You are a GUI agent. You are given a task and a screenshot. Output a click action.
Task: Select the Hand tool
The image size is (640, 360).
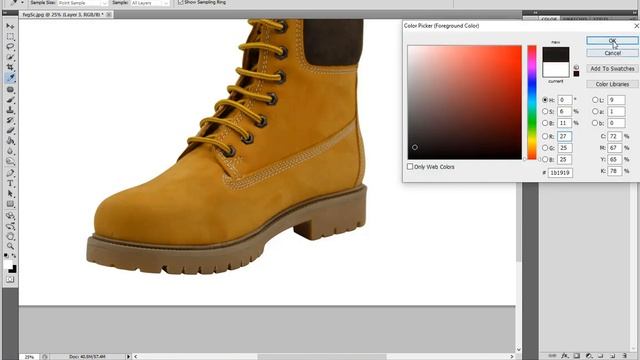(10, 236)
